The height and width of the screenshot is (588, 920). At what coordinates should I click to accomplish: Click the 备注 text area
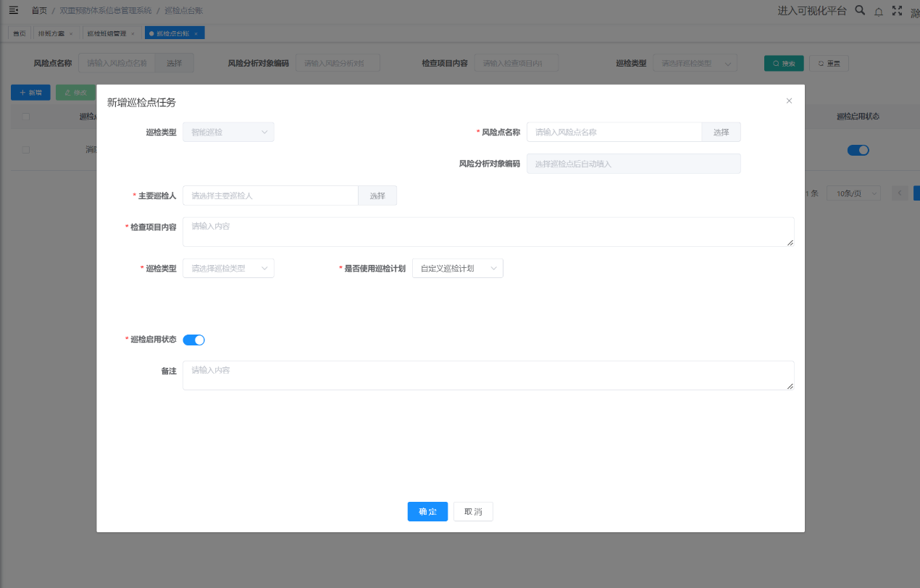[x=488, y=375]
